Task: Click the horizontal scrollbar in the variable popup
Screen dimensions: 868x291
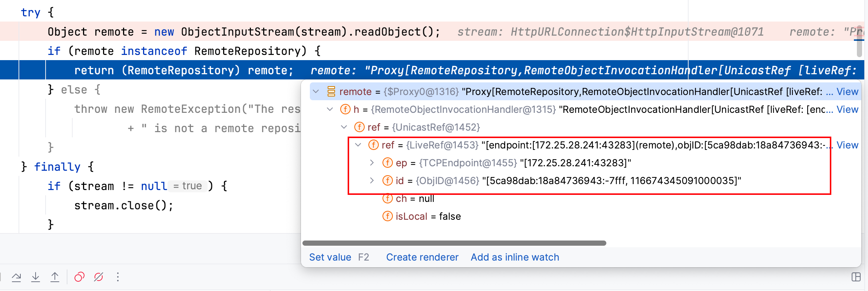Action: 454,243
